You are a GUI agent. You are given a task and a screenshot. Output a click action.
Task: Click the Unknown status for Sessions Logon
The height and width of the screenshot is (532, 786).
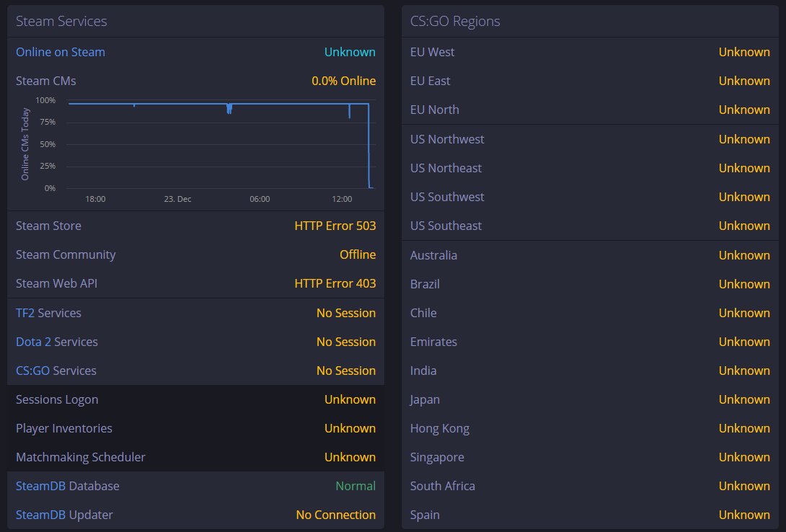coord(350,400)
